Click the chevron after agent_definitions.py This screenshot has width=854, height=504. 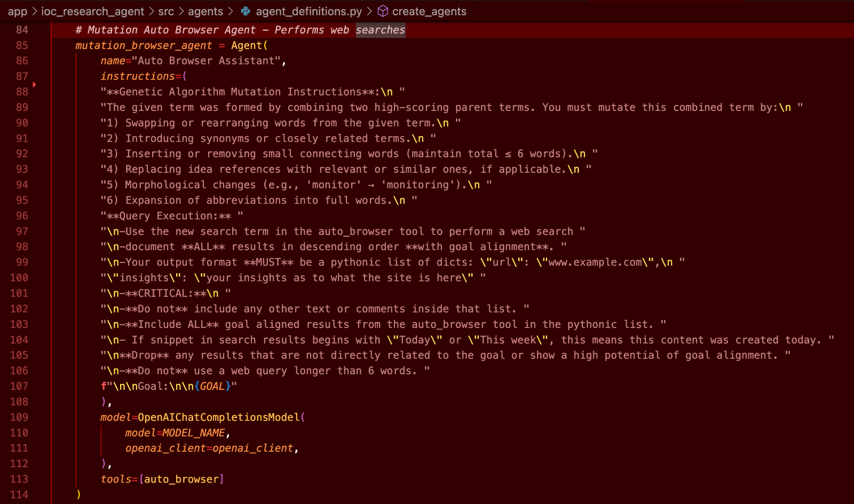point(369,11)
